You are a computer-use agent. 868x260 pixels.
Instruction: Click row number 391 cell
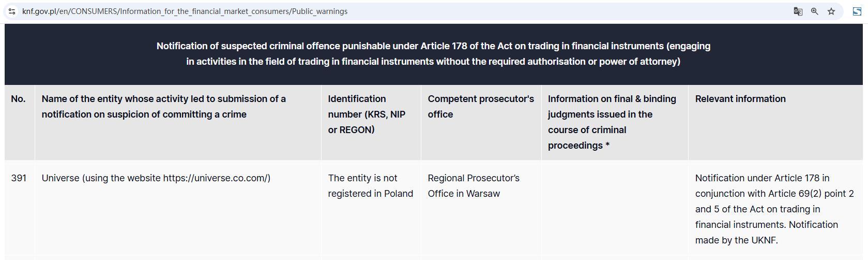point(19,178)
